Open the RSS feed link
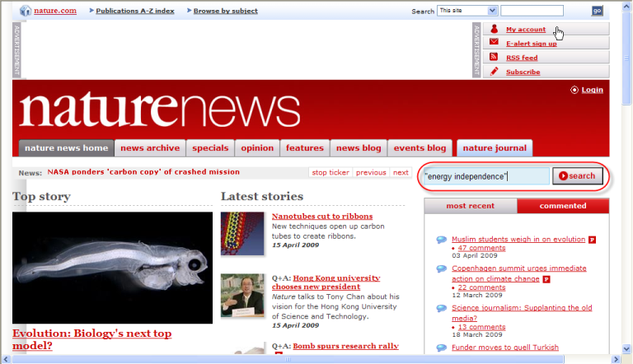The image size is (633, 364). click(x=522, y=58)
